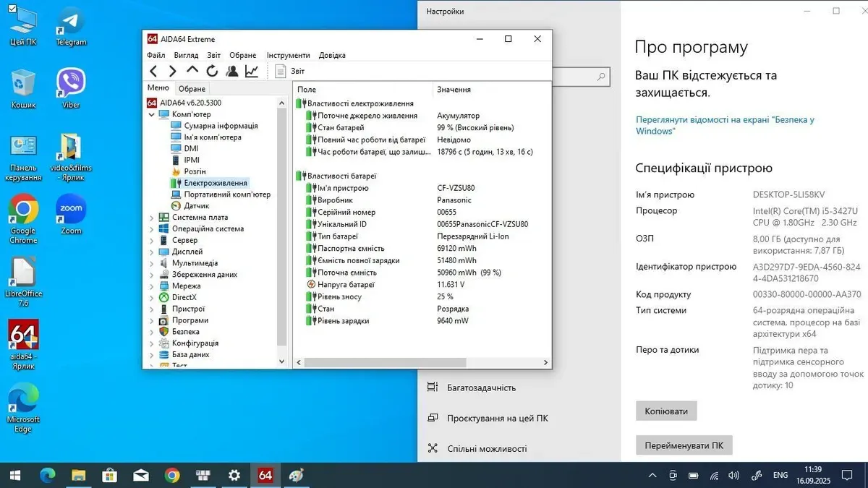
Task: Collapse the Комп'ютер tree node
Action: pyautogui.click(x=151, y=114)
